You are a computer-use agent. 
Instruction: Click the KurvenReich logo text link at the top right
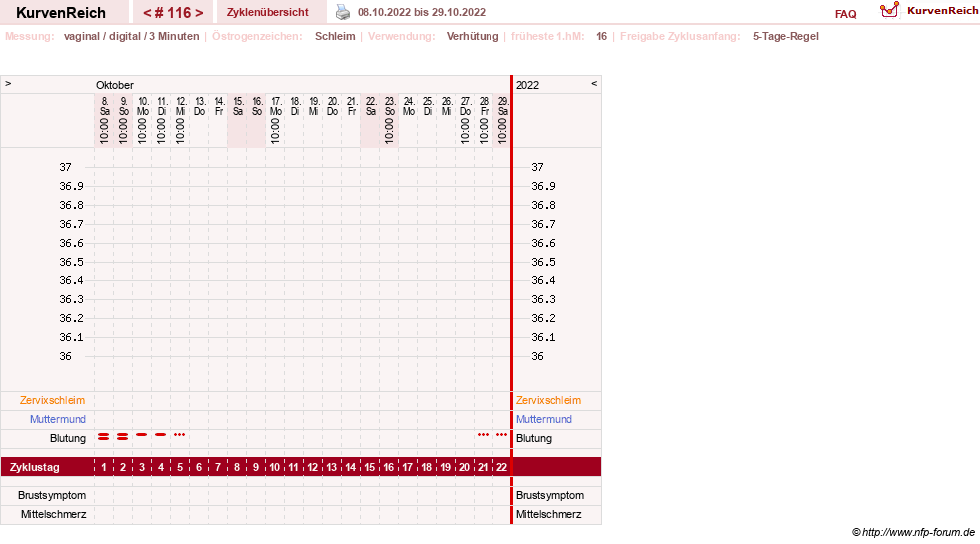[942, 11]
